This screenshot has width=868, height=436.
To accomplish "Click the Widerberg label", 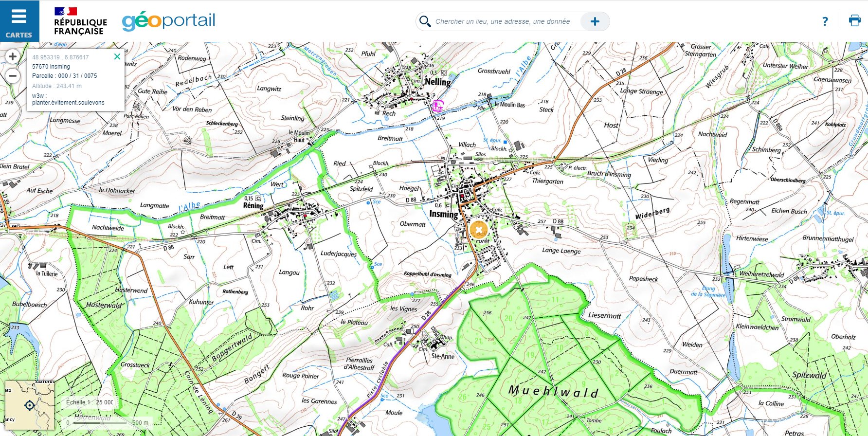I will (652, 213).
